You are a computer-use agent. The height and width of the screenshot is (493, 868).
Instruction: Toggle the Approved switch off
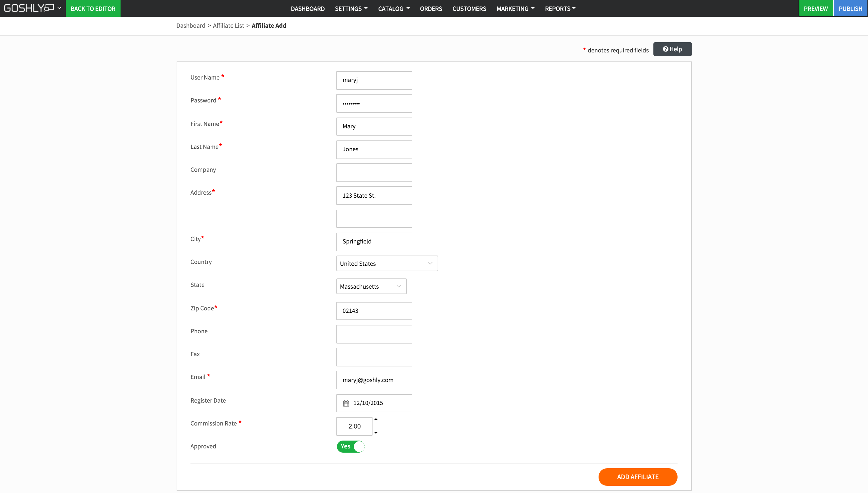[351, 447]
